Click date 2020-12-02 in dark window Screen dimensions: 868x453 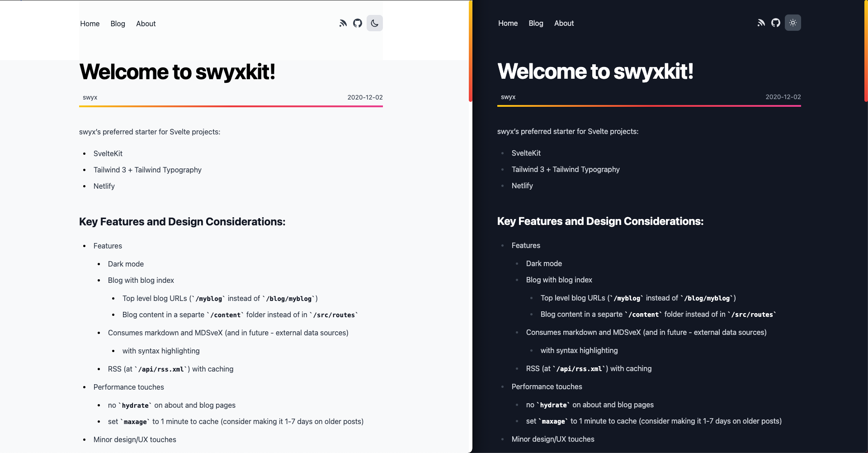pyautogui.click(x=783, y=97)
